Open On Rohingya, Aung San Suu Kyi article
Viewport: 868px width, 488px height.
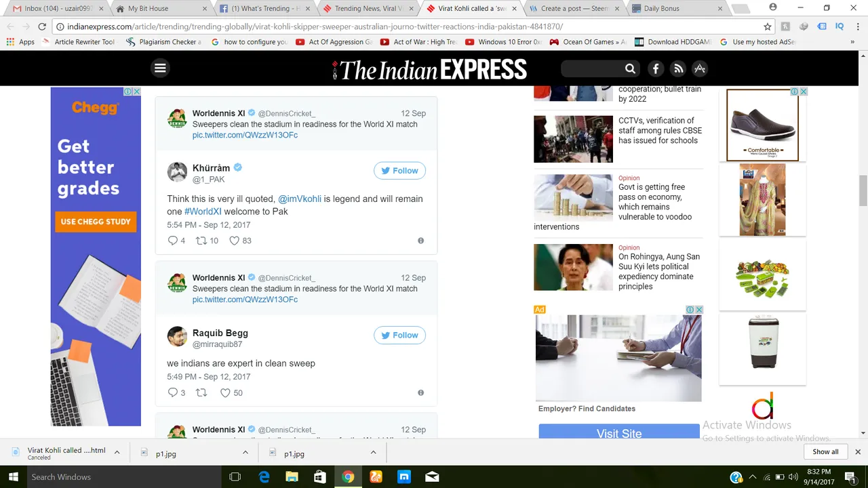point(659,271)
